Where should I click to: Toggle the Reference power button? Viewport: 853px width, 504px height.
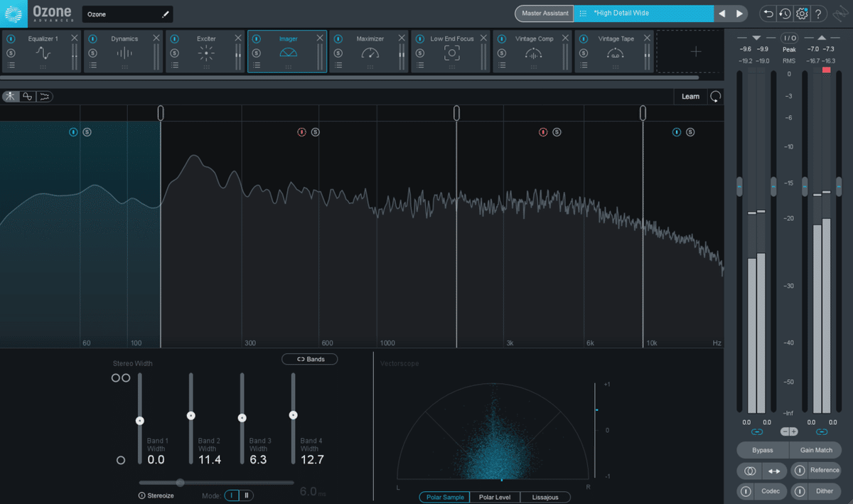coord(799,471)
